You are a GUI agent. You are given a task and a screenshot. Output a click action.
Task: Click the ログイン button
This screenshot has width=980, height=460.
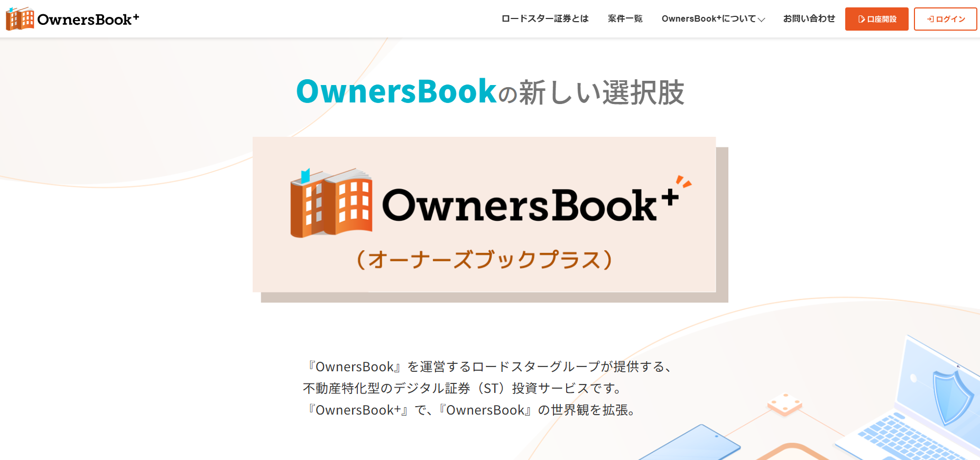coord(946,19)
